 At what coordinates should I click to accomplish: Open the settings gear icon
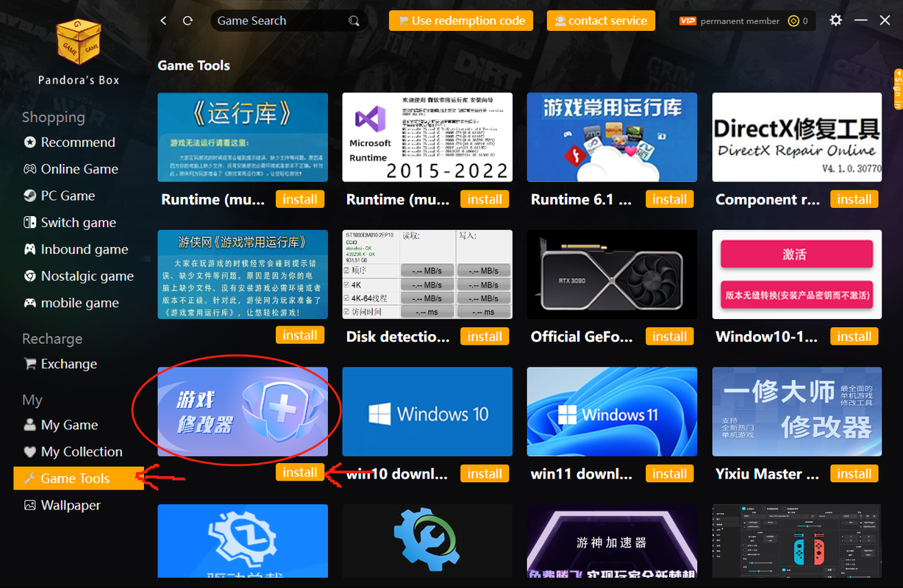coord(835,21)
